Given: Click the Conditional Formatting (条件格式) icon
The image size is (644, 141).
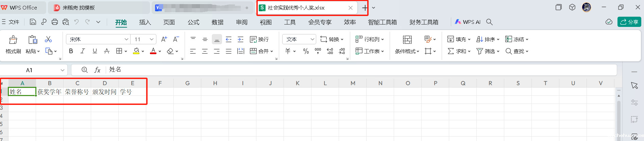Looking at the screenshot, I should point(407,40).
